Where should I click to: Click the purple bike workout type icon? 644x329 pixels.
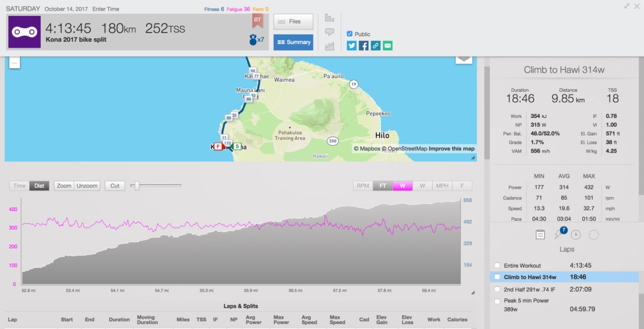(24, 32)
